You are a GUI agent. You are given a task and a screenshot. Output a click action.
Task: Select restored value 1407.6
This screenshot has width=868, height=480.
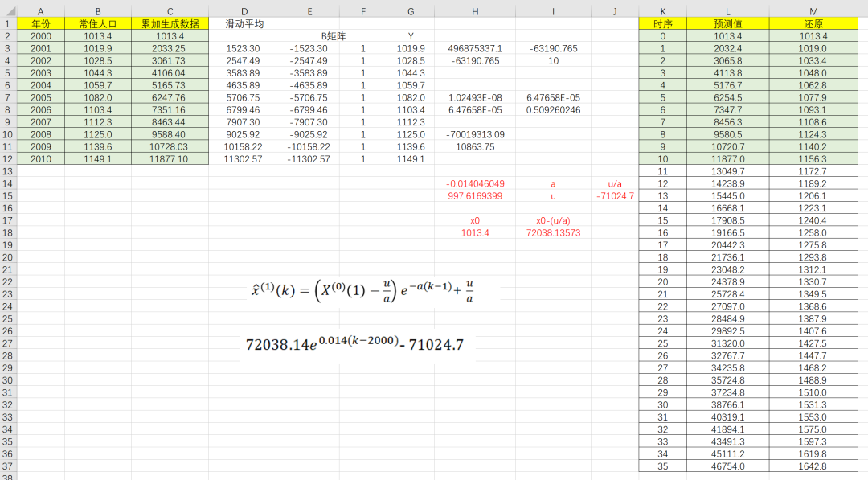pos(813,331)
